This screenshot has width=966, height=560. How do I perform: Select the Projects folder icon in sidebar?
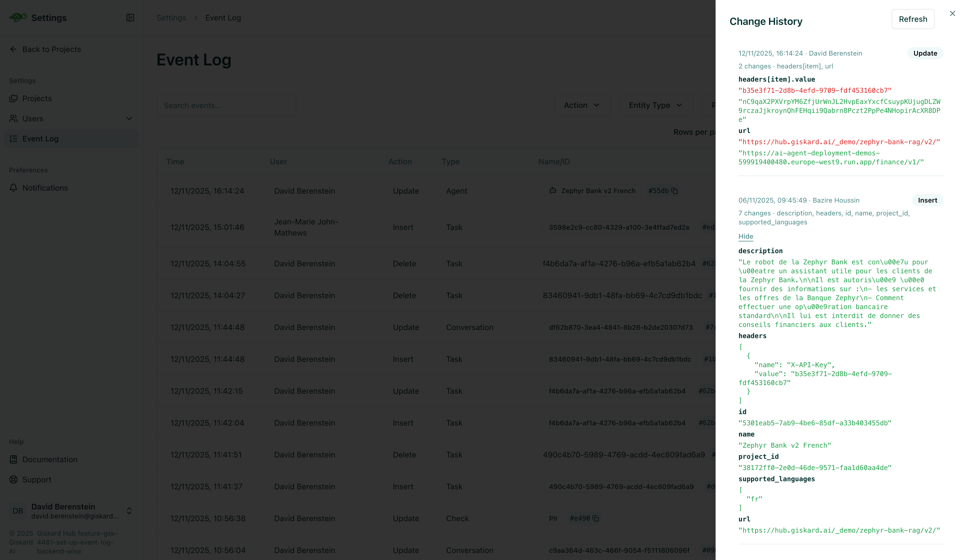14,98
